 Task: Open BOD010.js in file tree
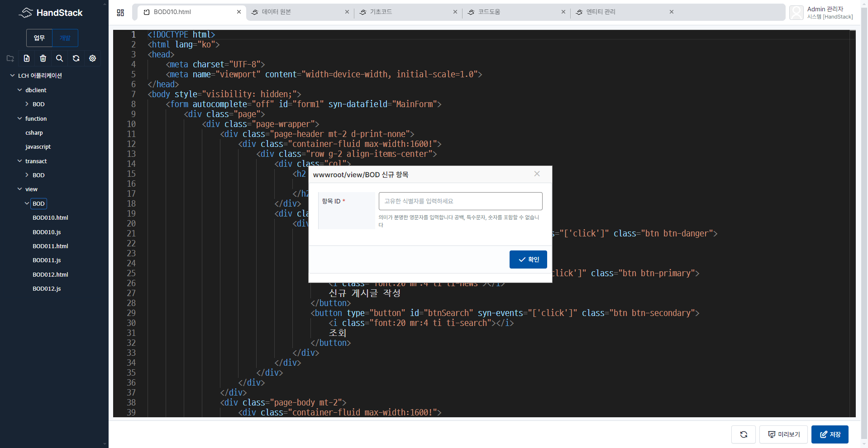[47, 232]
